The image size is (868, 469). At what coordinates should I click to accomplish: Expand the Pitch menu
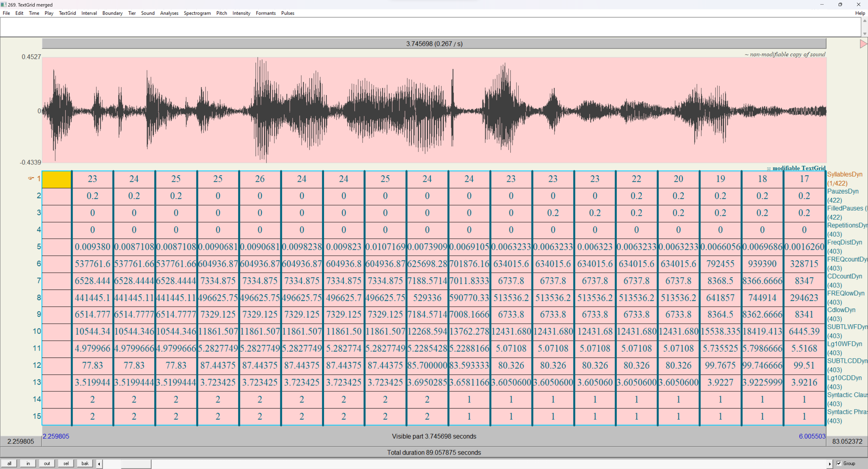click(221, 13)
